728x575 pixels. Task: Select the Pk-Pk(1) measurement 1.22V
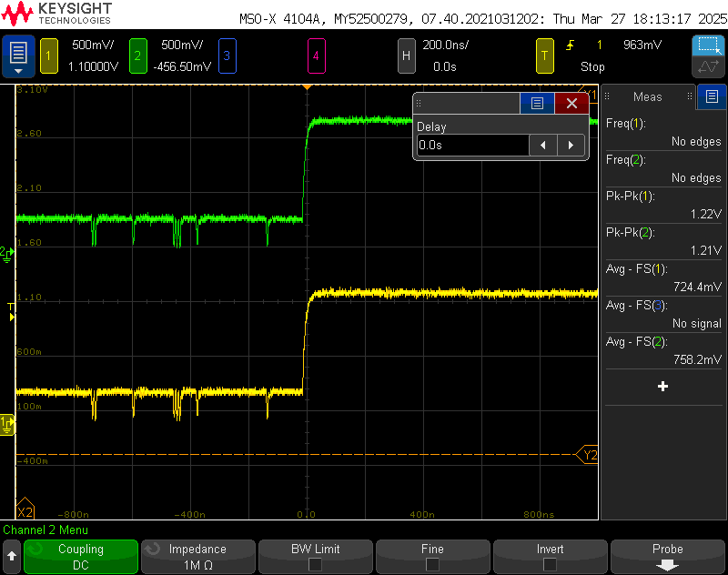(663, 205)
